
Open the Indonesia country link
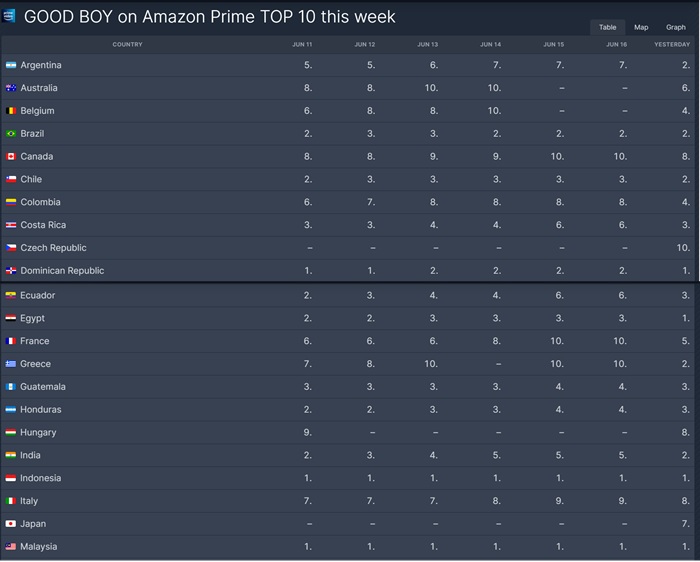click(x=41, y=478)
